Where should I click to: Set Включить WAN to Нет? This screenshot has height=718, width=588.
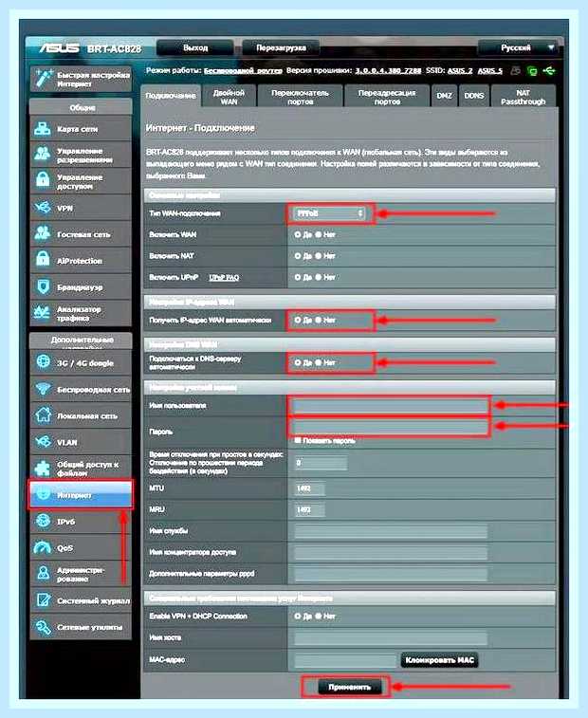(319, 234)
